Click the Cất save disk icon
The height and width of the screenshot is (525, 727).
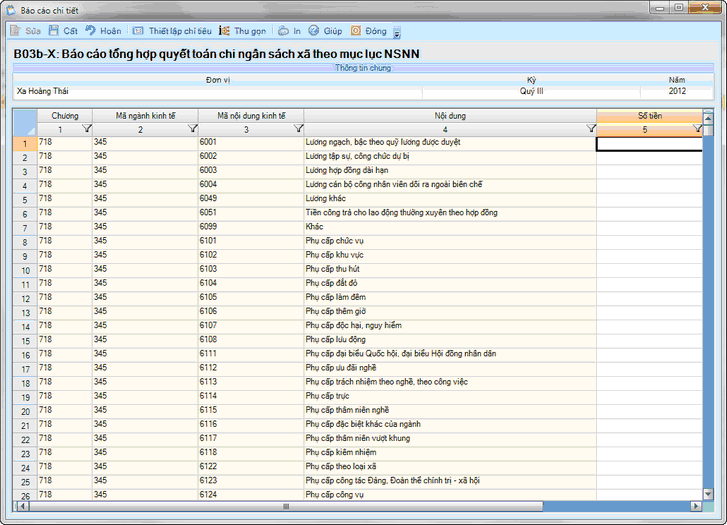pos(54,31)
